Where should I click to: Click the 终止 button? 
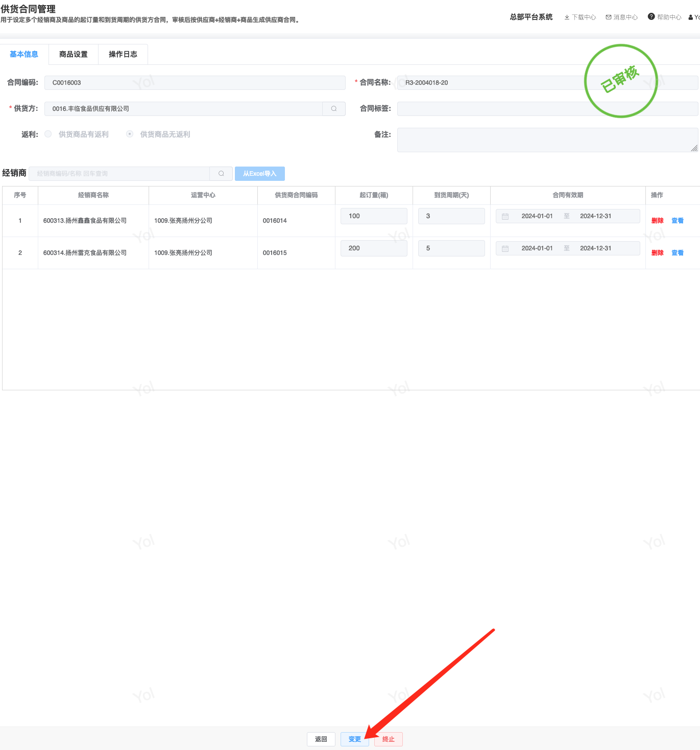389,739
